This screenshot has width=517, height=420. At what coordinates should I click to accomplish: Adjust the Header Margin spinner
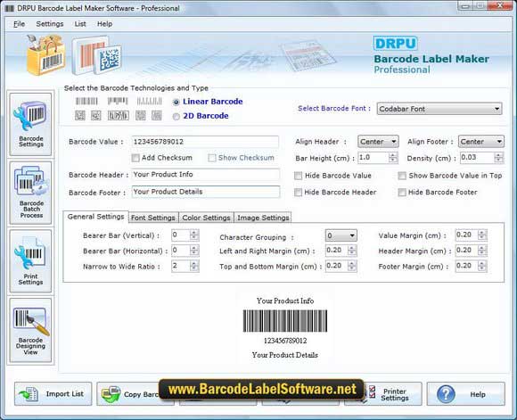point(482,251)
